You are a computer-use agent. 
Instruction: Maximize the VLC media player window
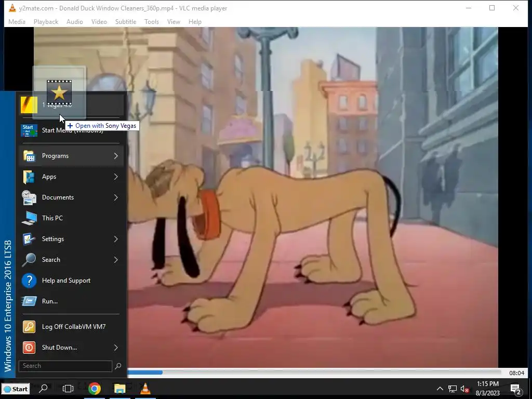coord(492,8)
